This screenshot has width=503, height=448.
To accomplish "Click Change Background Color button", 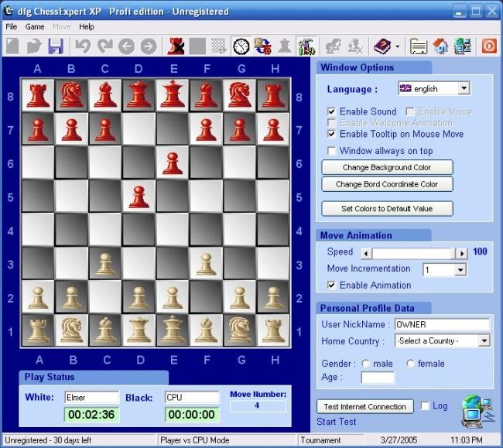I will [x=387, y=167].
